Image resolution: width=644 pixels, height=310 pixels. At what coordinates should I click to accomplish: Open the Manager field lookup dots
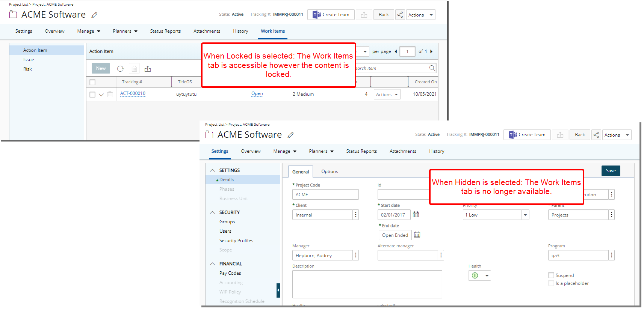tap(355, 255)
